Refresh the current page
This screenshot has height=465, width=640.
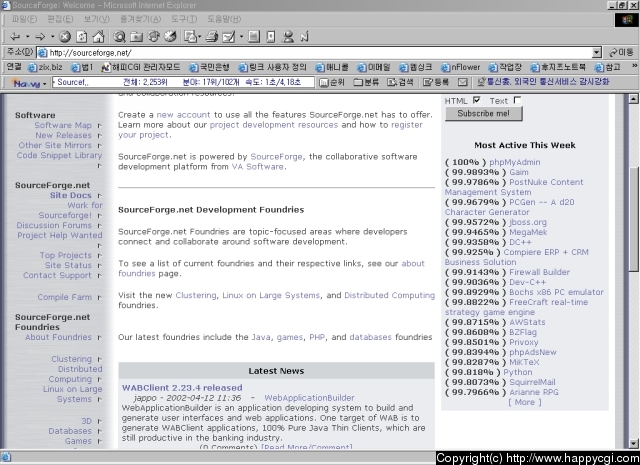[82, 37]
